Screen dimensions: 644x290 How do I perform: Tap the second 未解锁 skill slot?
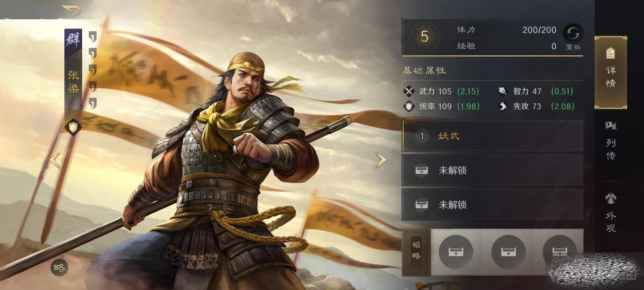pyautogui.click(x=493, y=205)
